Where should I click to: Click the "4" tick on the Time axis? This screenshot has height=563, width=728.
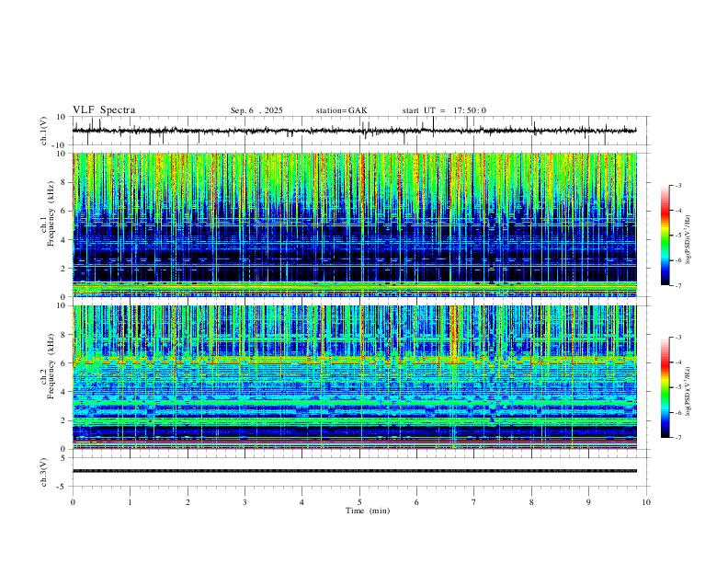[301, 502]
